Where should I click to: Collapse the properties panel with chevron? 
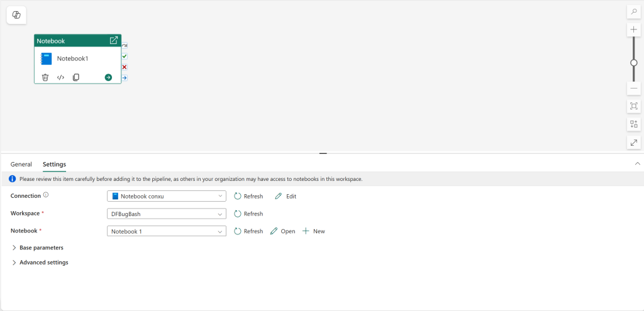[638, 163]
